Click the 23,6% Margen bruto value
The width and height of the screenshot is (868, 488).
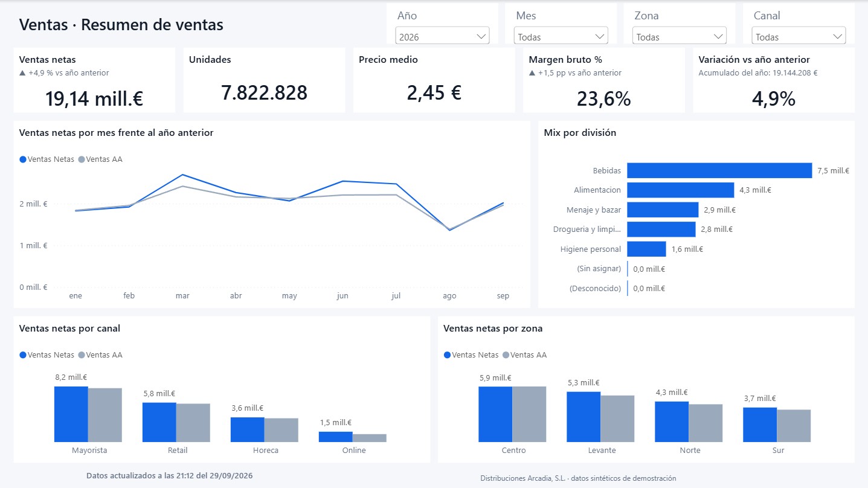604,98
